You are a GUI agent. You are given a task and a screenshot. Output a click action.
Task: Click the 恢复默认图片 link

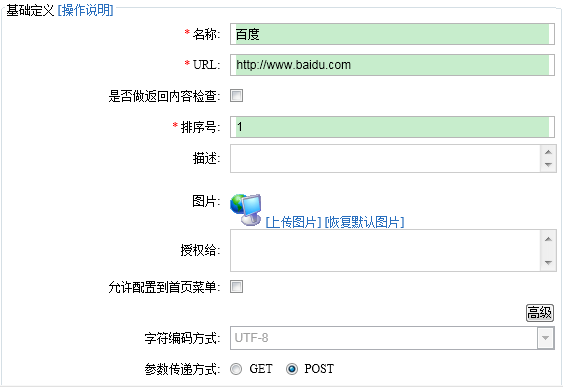pyautogui.click(x=364, y=222)
